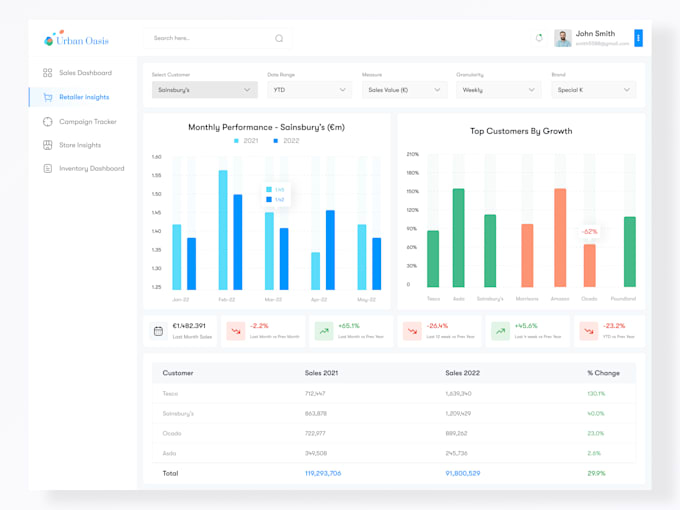
Task: Click the down-trend icon beside -26.4%
Action: click(412, 331)
